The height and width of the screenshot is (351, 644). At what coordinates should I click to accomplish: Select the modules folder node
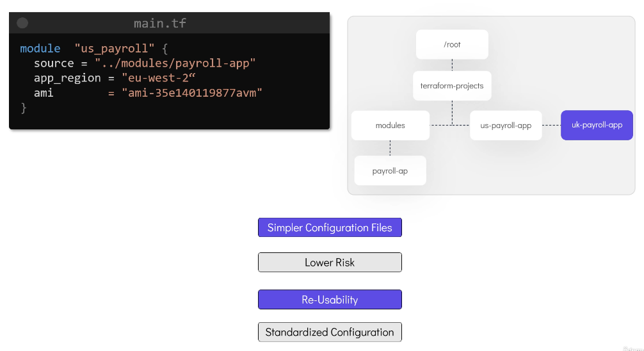(390, 126)
